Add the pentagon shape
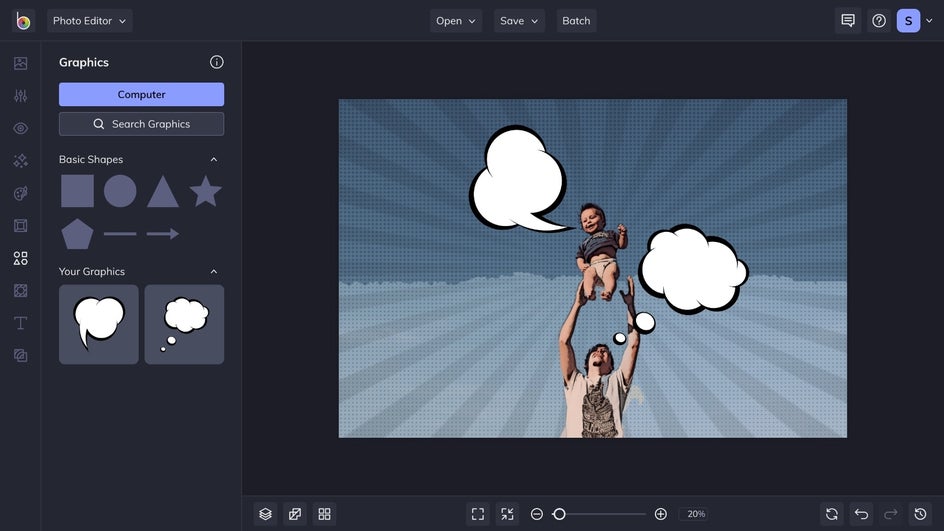Image resolution: width=944 pixels, height=531 pixels. point(77,234)
